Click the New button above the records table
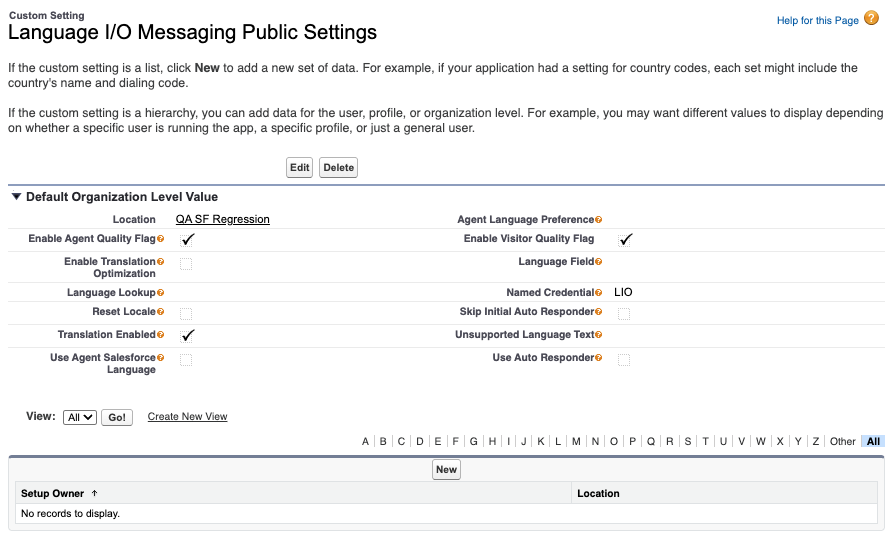Image resolution: width=895 pixels, height=535 pixels. pos(446,469)
